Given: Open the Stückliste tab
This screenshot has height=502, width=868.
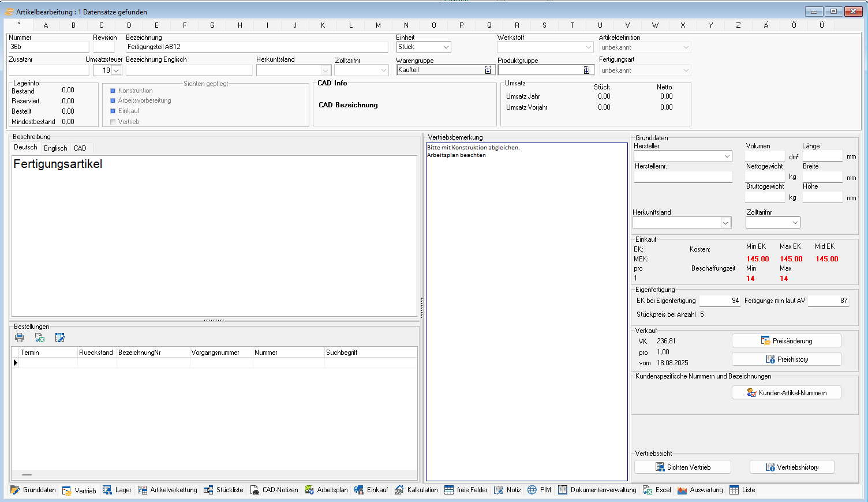Looking at the screenshot, I should coord(224,490).
